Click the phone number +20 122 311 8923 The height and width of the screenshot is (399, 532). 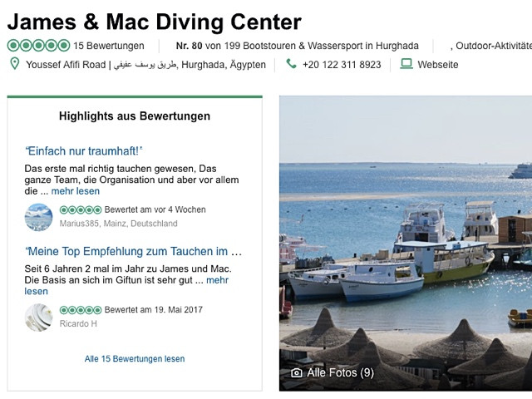342,65
